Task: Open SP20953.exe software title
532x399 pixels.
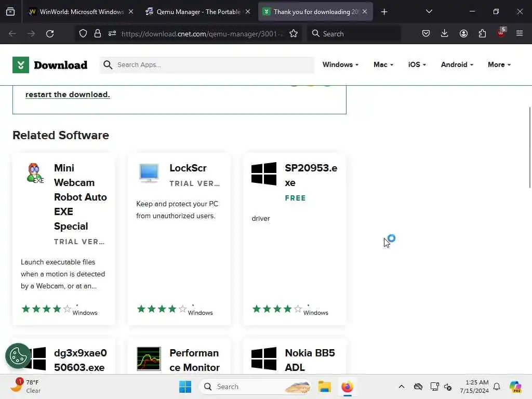Action: [x=311, y=175]
